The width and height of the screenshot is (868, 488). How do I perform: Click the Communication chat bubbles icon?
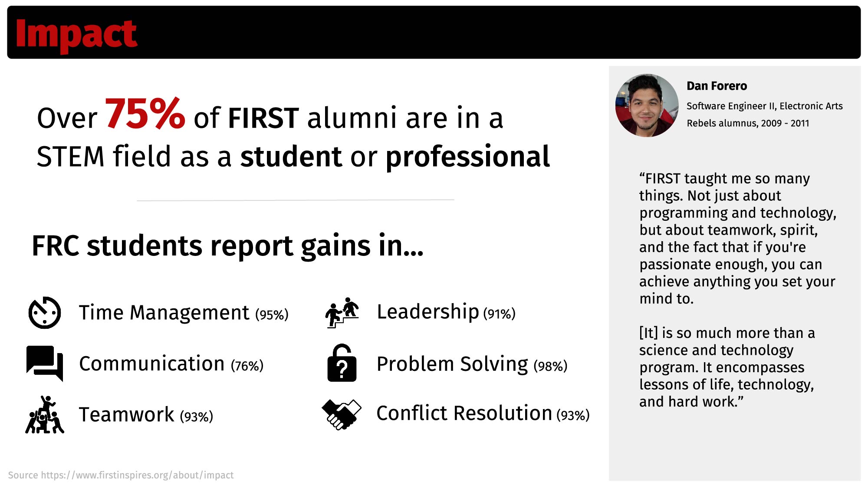pos(45,364)
